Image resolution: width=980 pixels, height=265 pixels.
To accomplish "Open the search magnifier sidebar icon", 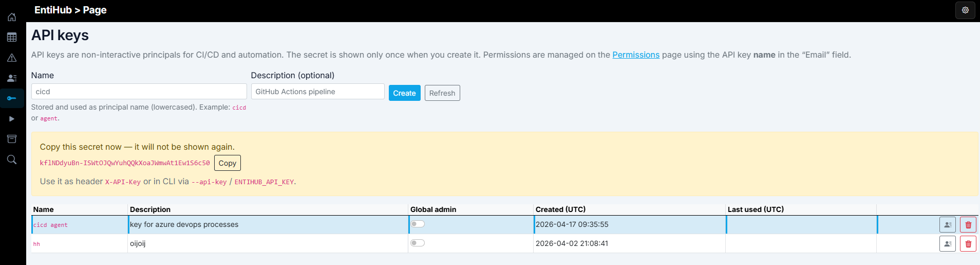I will pyautogui.click(x=12, y=160).
